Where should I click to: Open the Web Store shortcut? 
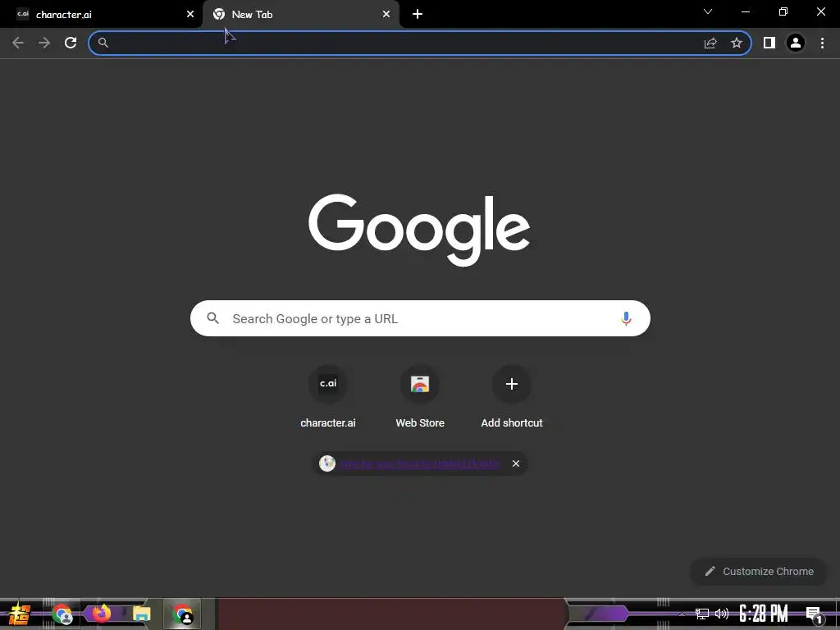(420, 397)
